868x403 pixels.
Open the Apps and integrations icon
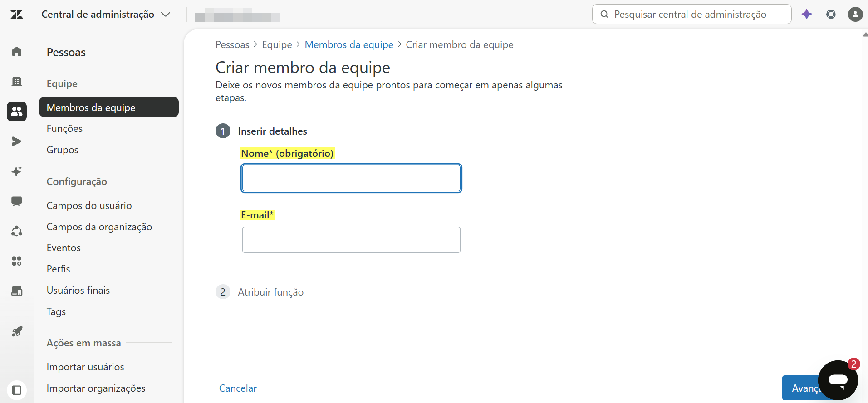point(17,261)
